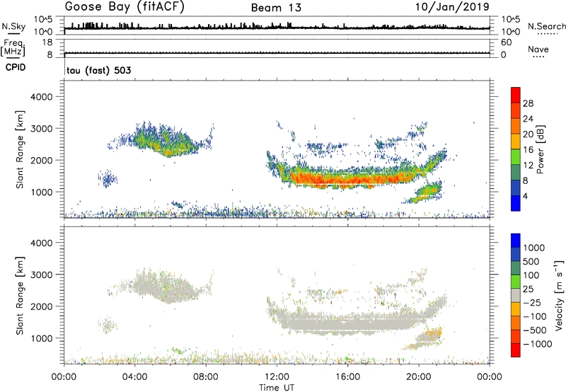566x392 pixels.
Task: Click the "18" frequency tick label
Action: pos(47,42)
